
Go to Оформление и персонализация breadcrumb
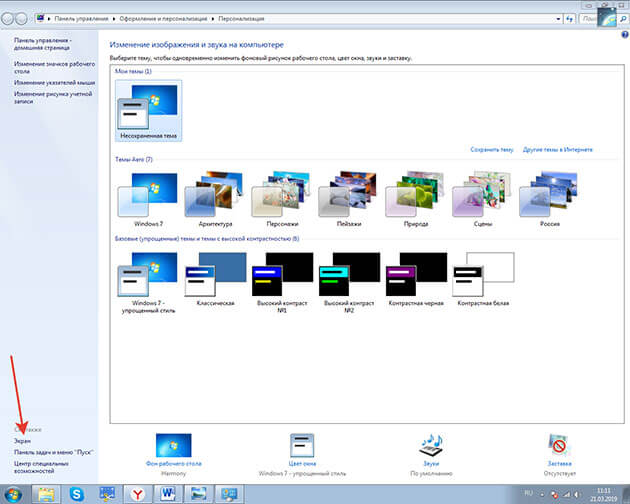pyautogui.click(x=163, y=19)
